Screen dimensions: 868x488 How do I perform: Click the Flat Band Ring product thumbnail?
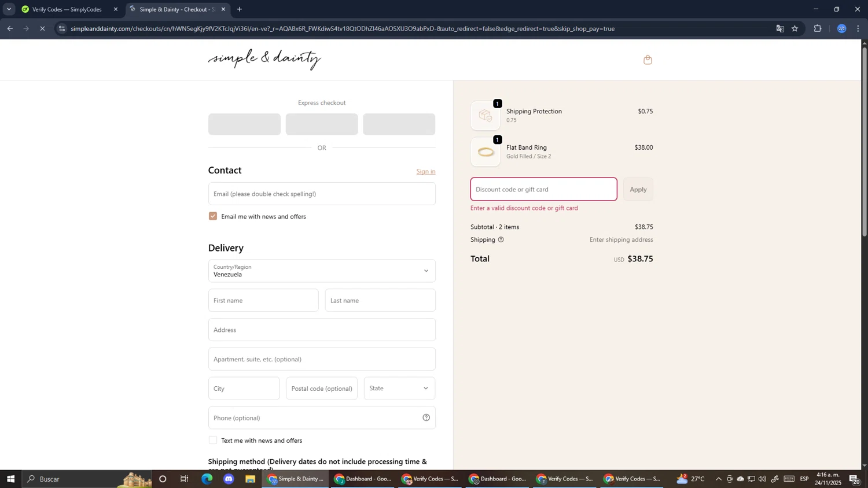tap(486, 152)
